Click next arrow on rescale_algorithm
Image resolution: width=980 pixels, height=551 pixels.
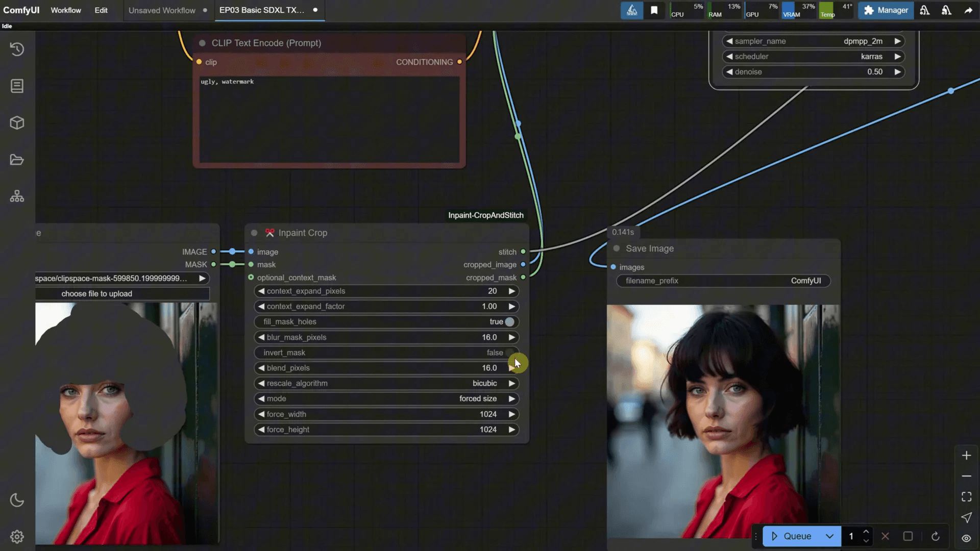click(x=511, y=383)
